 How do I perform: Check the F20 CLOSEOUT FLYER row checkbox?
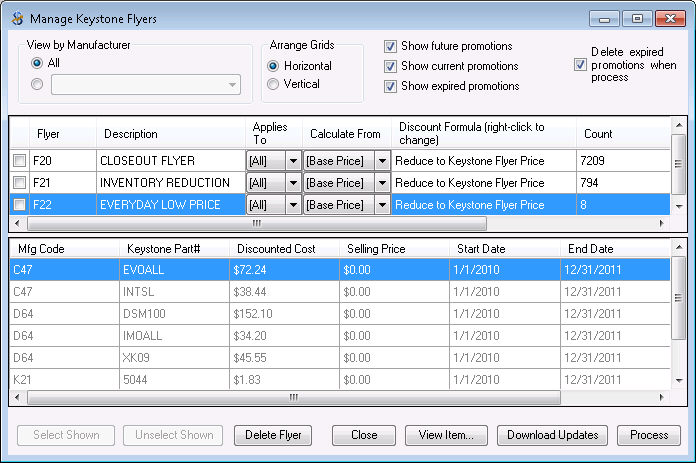(19, 161)
